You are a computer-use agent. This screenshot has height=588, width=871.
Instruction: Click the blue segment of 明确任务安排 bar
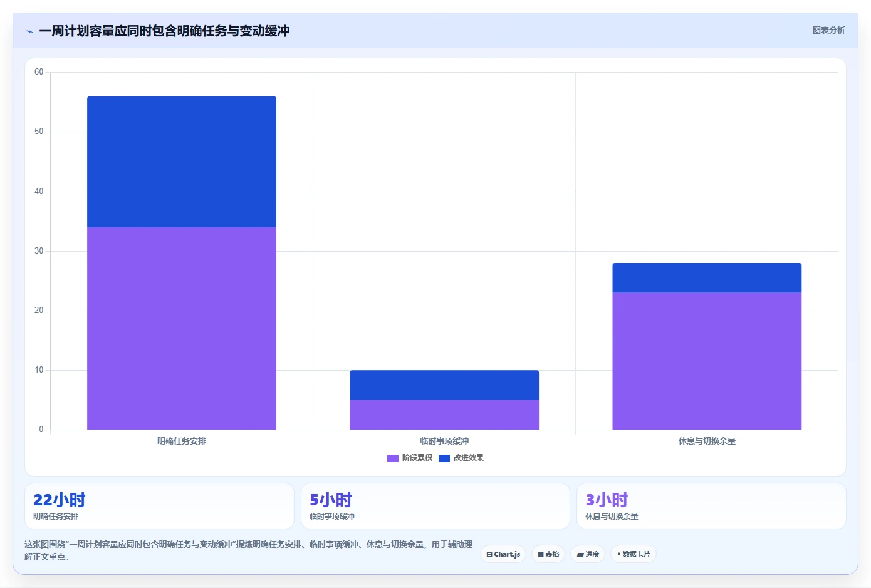[182, 162]
